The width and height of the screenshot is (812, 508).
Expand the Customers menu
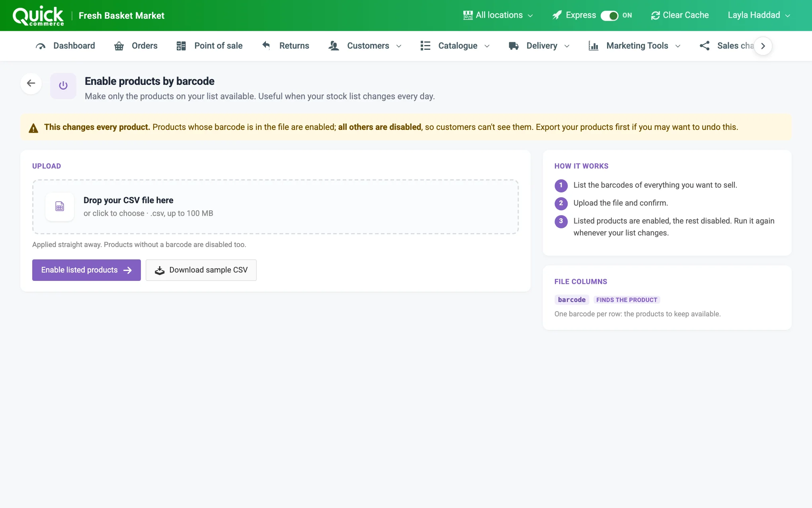[x=365, y=46]
